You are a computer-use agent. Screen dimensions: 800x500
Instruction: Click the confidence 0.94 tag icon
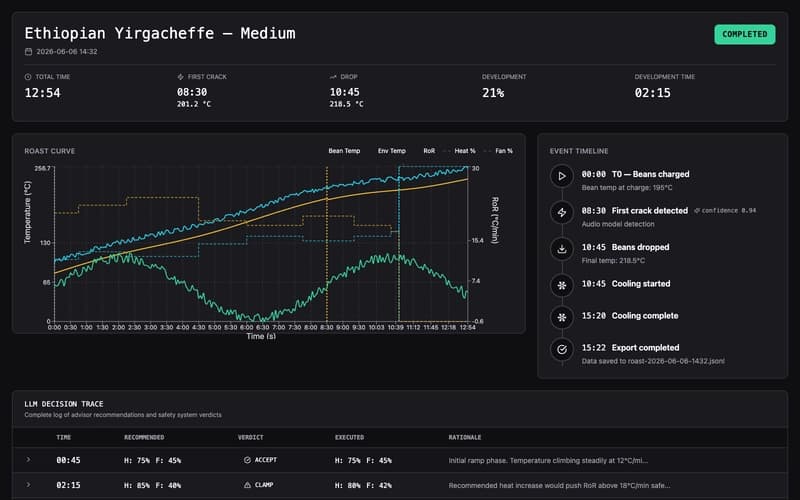click(x=697, y=211)
